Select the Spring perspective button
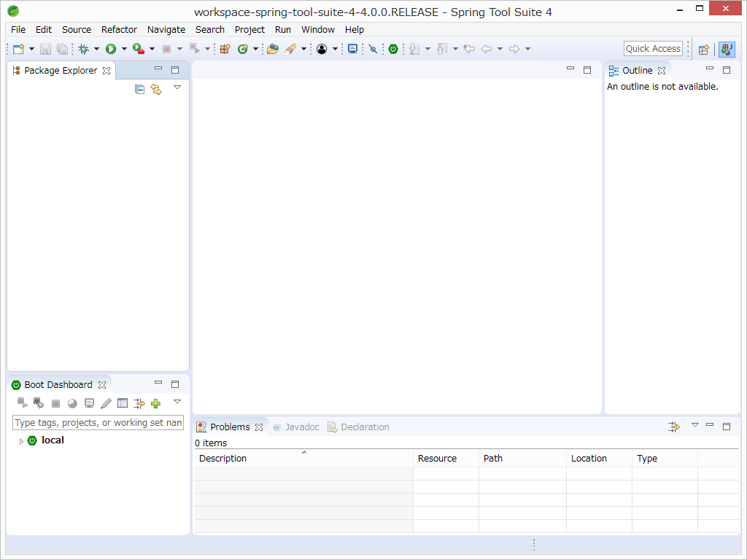 [727, 50]
